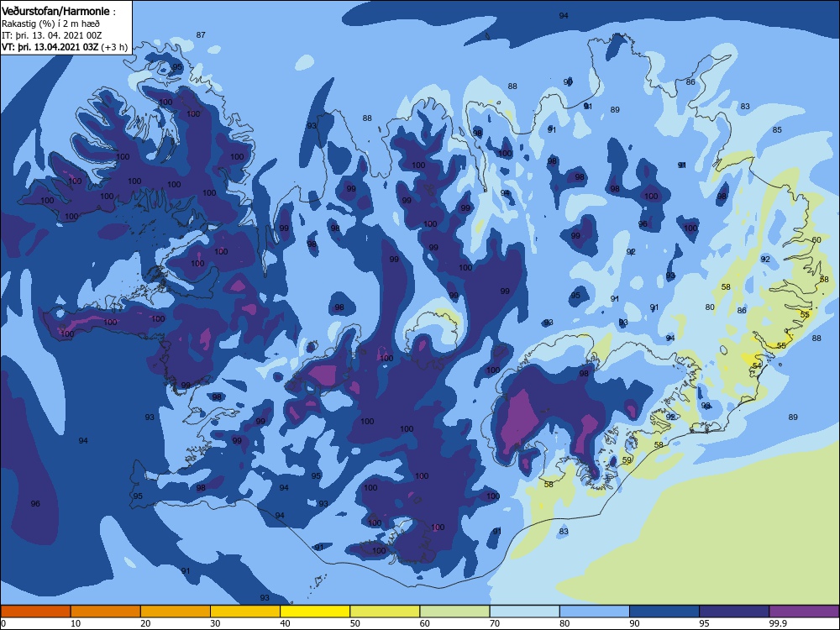
Task: Click the legend tick label '30'
Action: 215,623
